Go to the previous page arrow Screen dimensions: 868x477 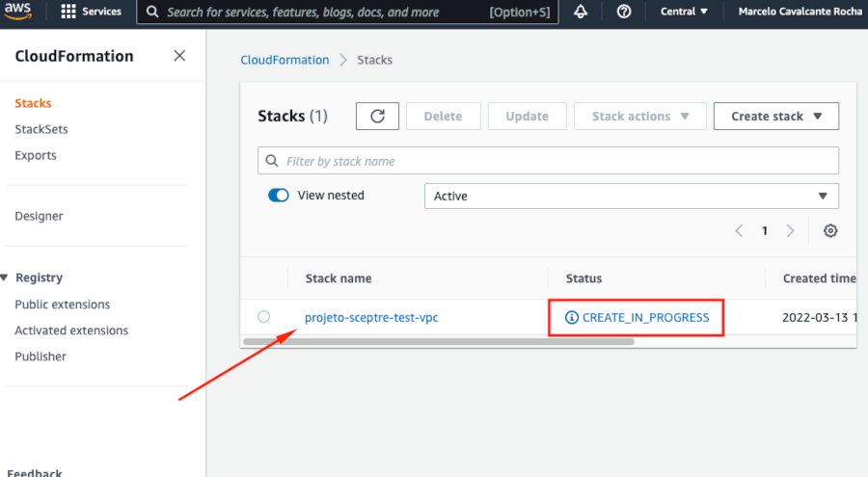coord(740,231)
